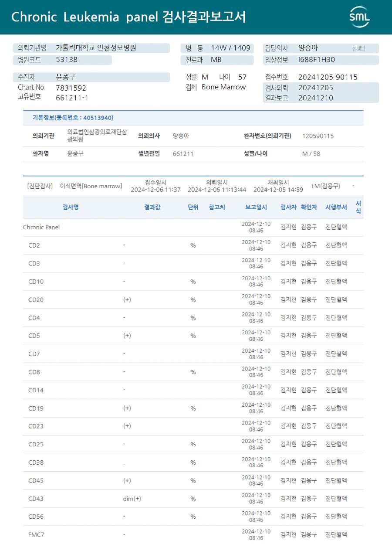Select hospital name '가톨릭대학교 인천성모병원'
This screenshot has width=392, height=554.
(96, 48)
